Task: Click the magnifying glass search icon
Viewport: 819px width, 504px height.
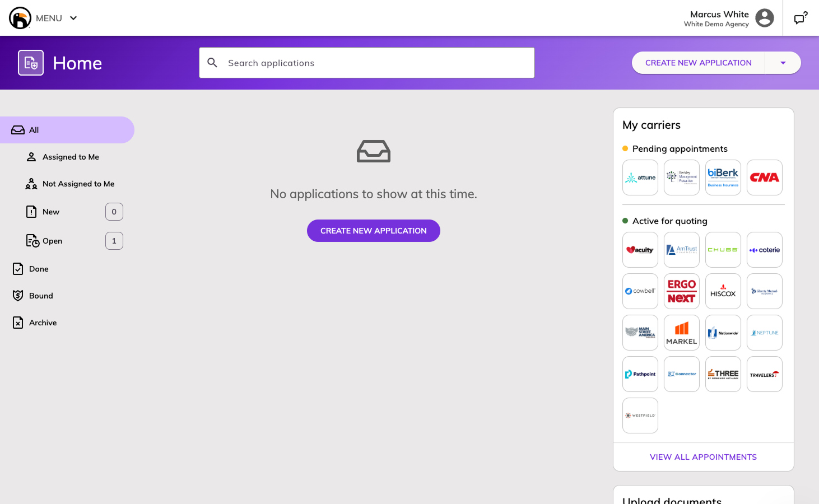Action: (212, 63)
